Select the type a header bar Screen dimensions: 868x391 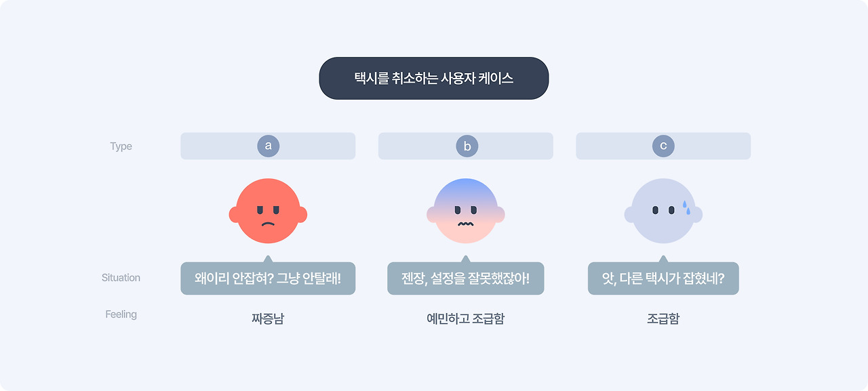click(x=268, y=146)
